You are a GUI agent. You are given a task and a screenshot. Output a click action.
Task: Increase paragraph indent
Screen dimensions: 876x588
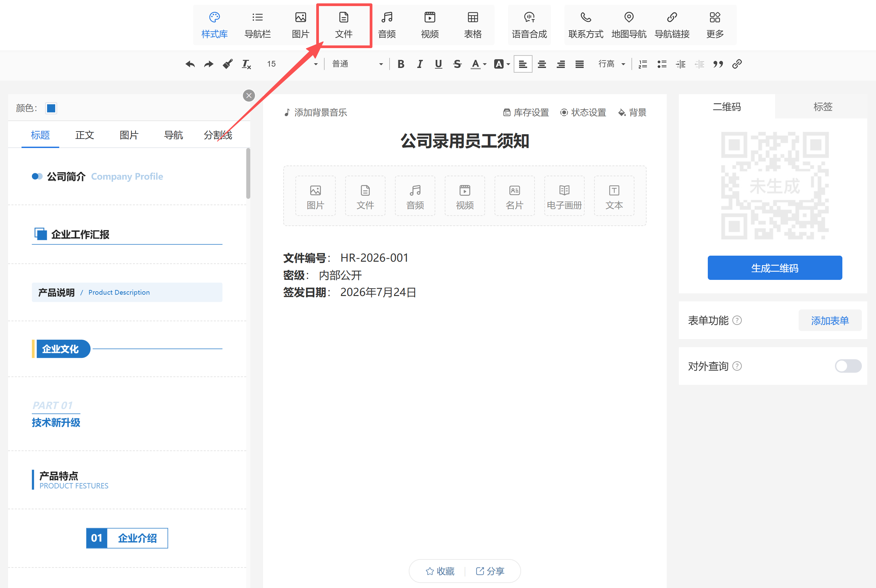point(681,64)
